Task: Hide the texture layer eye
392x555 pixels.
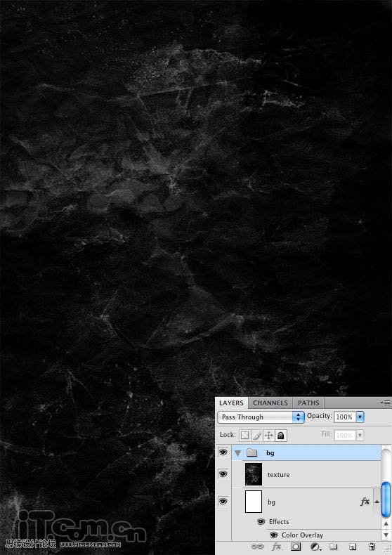Action: pos(223,474)
